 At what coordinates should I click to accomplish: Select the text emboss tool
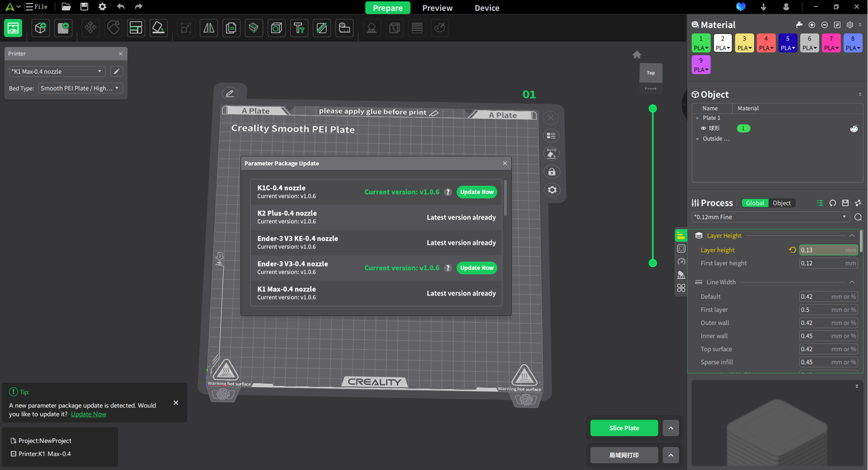click(299, 28)
